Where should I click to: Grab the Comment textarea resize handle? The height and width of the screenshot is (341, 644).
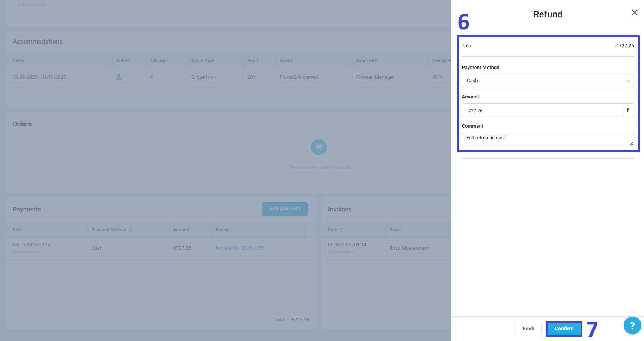pyautogui.click(x=631, y=144)
